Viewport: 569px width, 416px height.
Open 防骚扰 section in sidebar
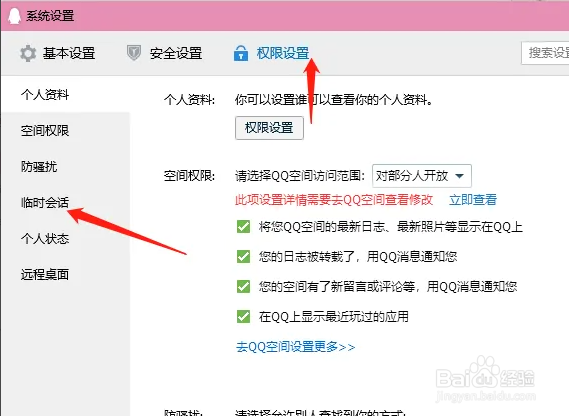pyautogui.click(x=39, y=167)
